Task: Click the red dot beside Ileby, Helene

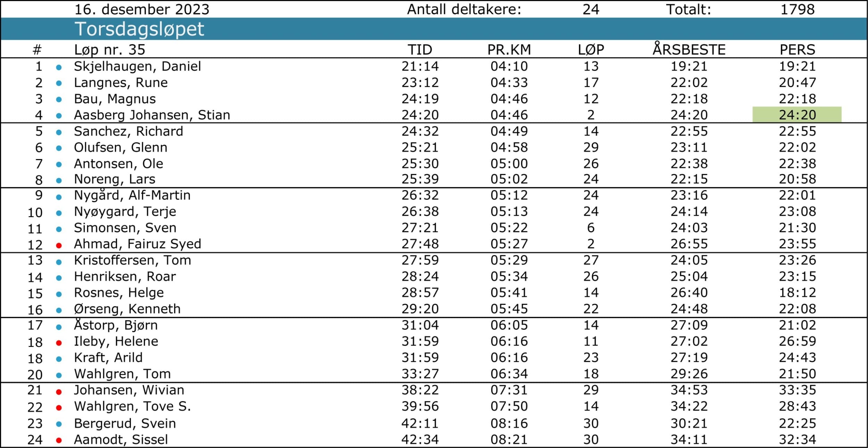Action: coord(59,343)
